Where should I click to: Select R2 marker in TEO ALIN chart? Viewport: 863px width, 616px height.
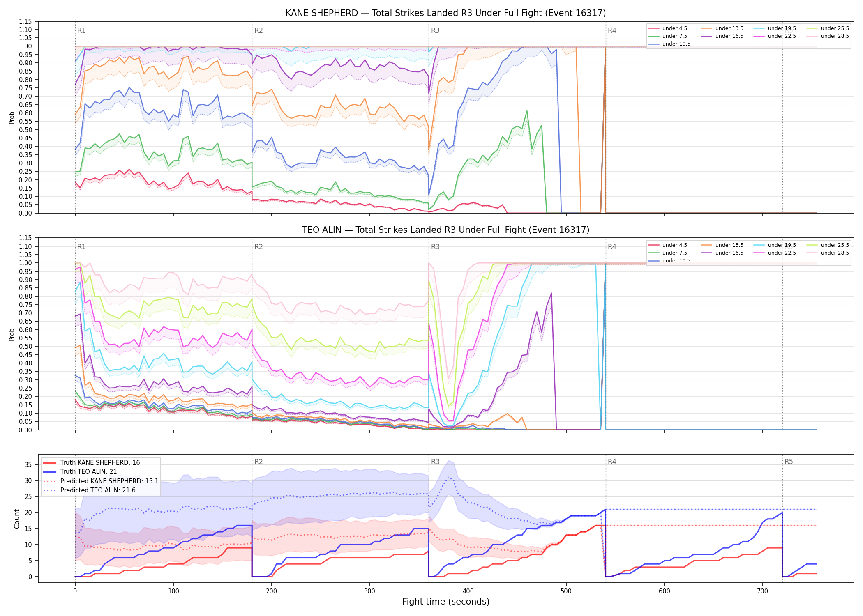point(258,247)
